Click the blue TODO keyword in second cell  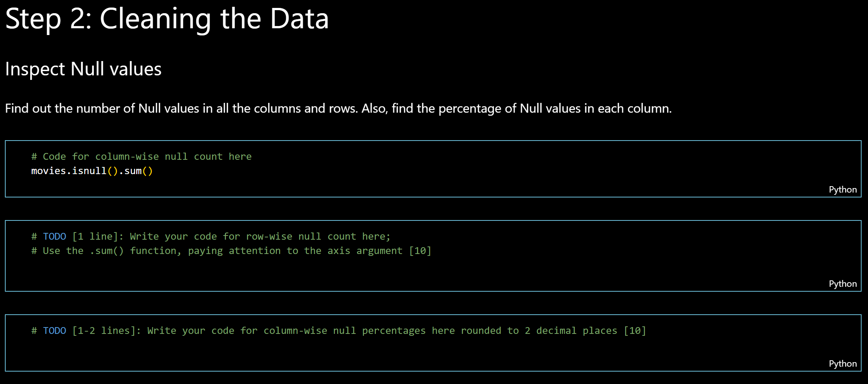click(54, 237)
